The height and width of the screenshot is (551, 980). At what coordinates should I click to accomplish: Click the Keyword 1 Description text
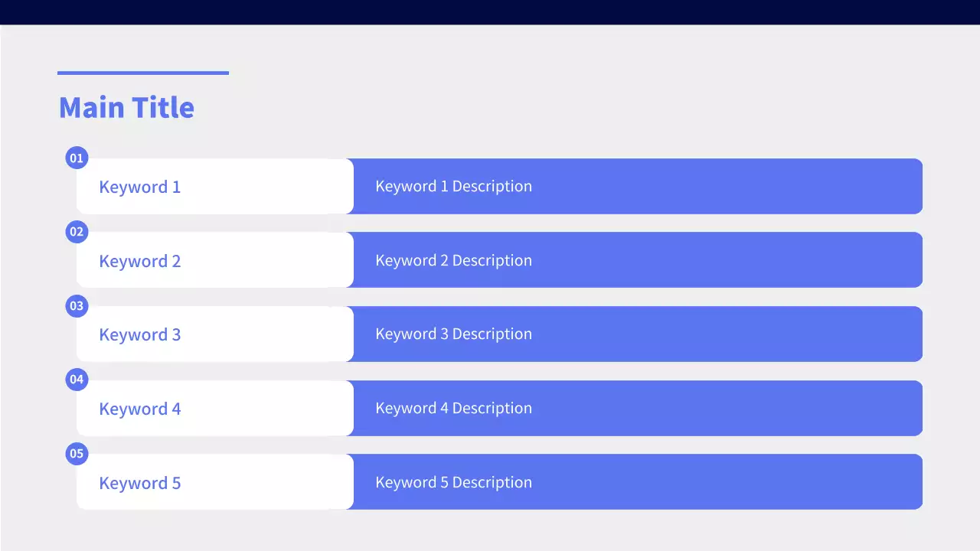[x=453, y=187]
